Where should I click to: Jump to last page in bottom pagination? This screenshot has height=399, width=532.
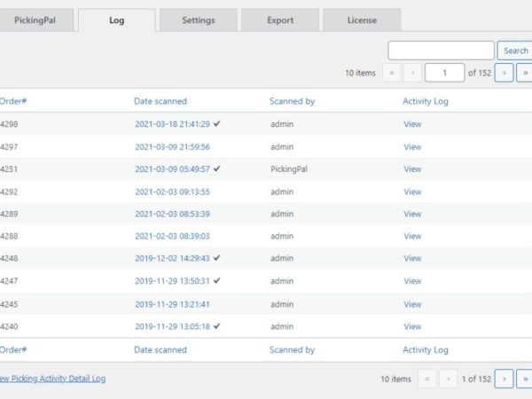524,379
